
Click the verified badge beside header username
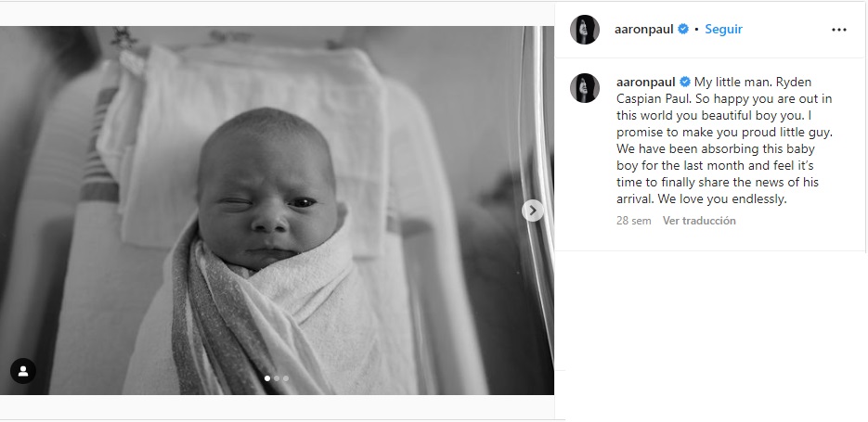pyautogui.click(x=683, y=29)
